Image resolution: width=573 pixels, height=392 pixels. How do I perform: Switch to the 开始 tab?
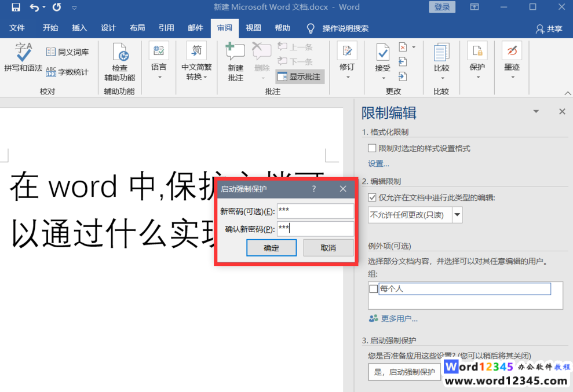coord(50,28)
